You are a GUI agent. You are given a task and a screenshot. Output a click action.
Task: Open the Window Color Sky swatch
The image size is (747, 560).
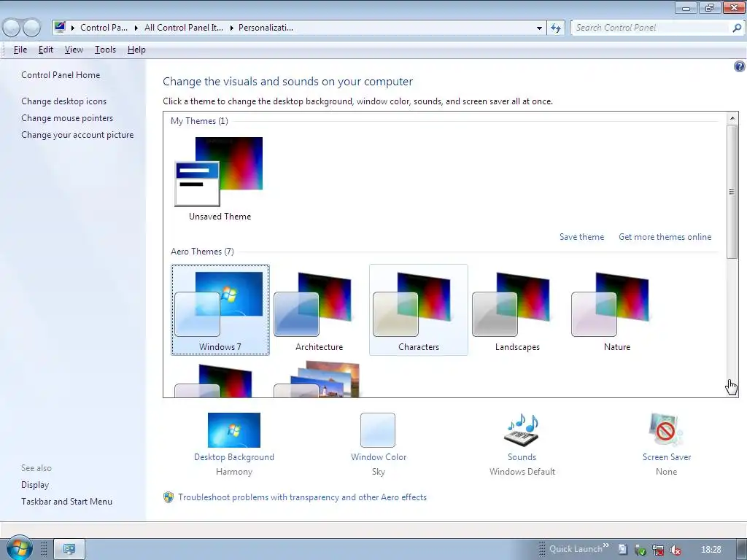point(378,430)
